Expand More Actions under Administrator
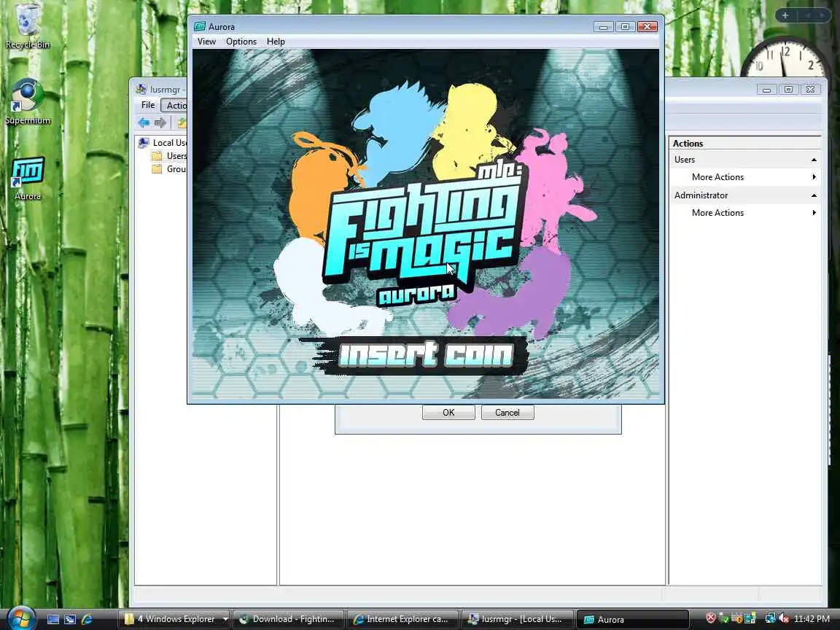 [744, 213]
